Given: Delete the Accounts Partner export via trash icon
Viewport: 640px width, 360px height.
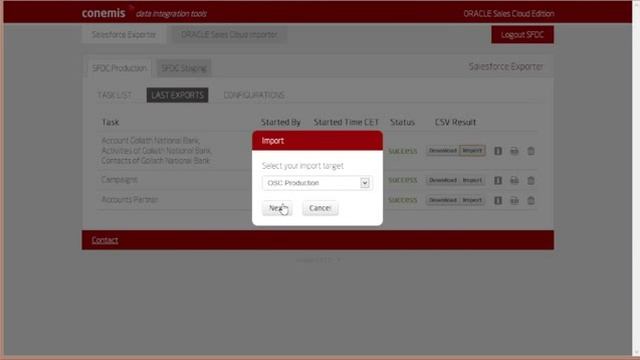Looking at the screenshot, I should click(x=531, y=200).
